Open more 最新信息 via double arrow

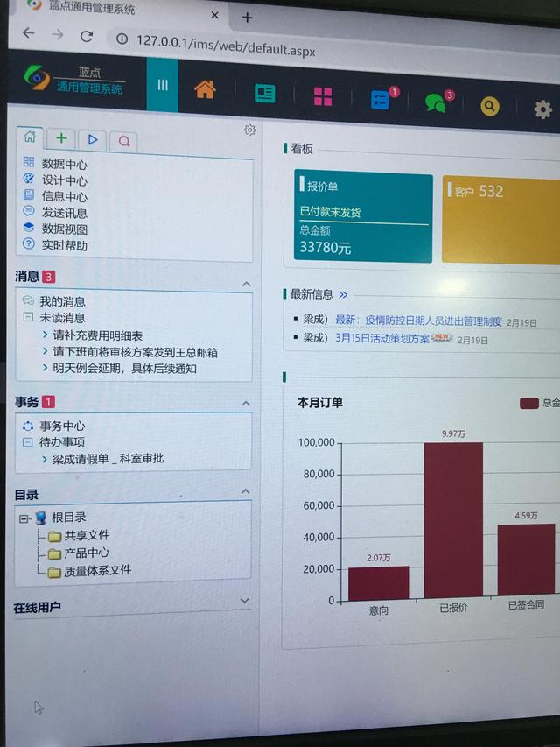click(343, 295)
